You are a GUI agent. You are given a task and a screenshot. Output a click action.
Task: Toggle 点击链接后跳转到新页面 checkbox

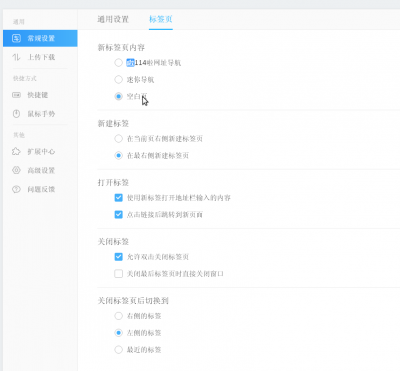coord(118,215)
